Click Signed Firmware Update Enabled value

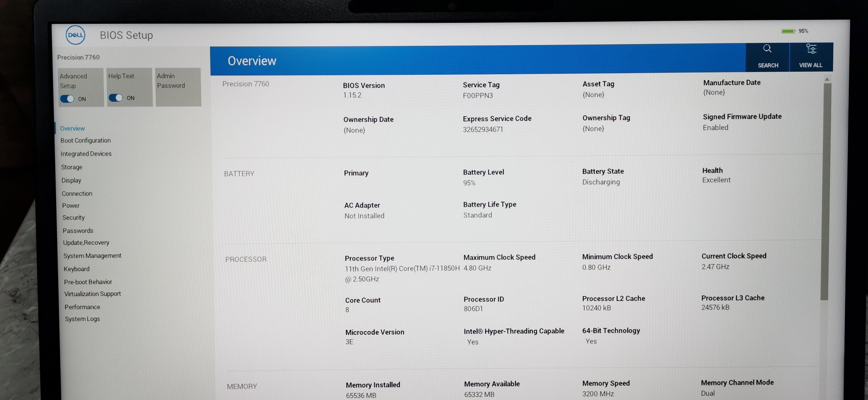coord(715,128)
